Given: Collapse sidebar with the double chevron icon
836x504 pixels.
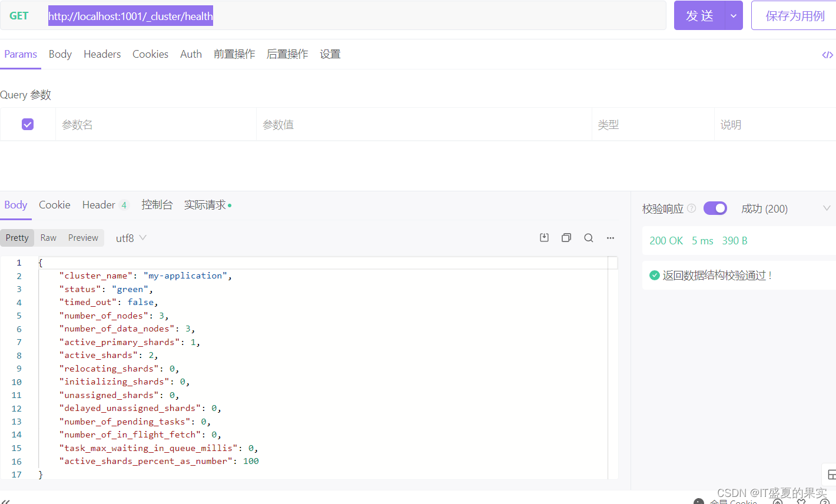Looking at the screenshot, I should (6, 500).
